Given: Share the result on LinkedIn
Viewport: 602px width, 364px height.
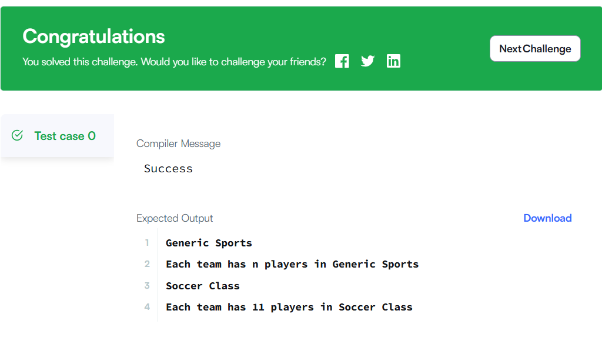Looking at the screenshot, I should point(393,61).
